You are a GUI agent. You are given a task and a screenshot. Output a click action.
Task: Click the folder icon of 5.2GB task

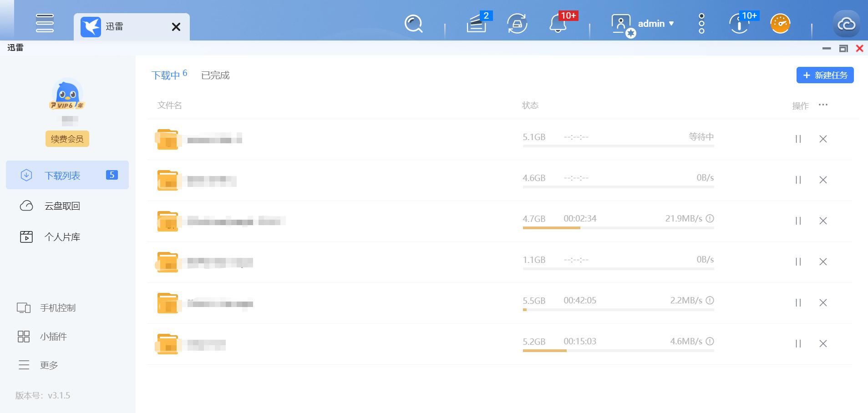168,344
